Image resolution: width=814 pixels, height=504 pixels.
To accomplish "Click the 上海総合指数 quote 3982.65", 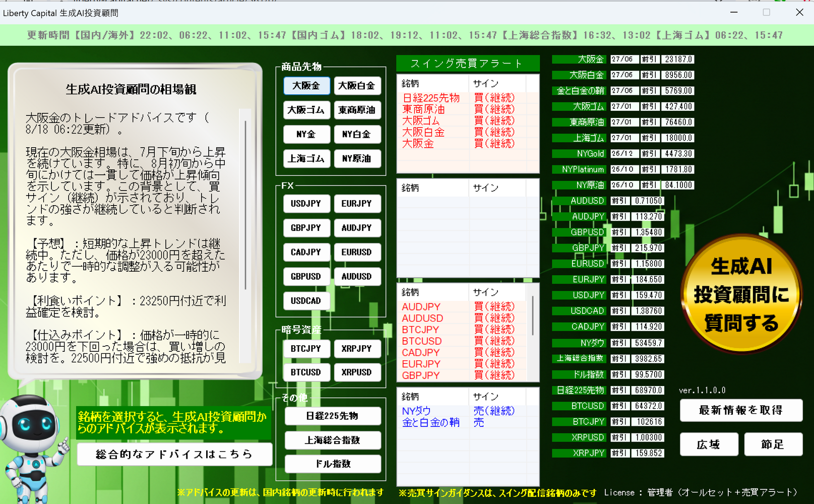I will tap(649, 359).
